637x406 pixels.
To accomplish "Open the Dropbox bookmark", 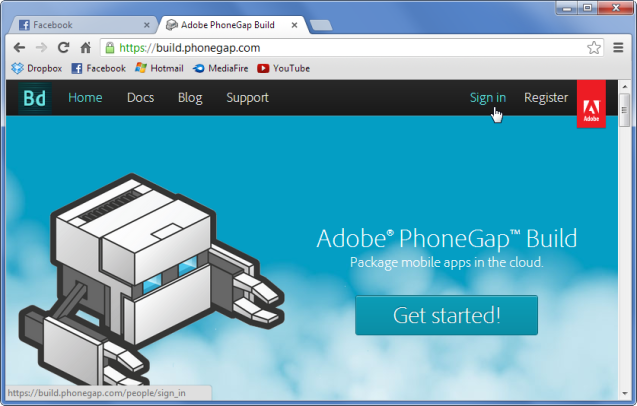I will [37, 68].
